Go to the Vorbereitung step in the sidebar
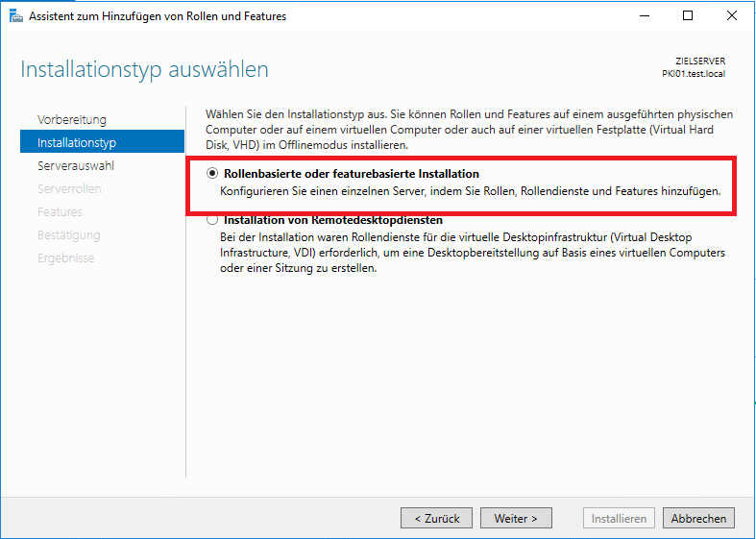The height and width of the screenshot is (539, 756). (72, 119)
